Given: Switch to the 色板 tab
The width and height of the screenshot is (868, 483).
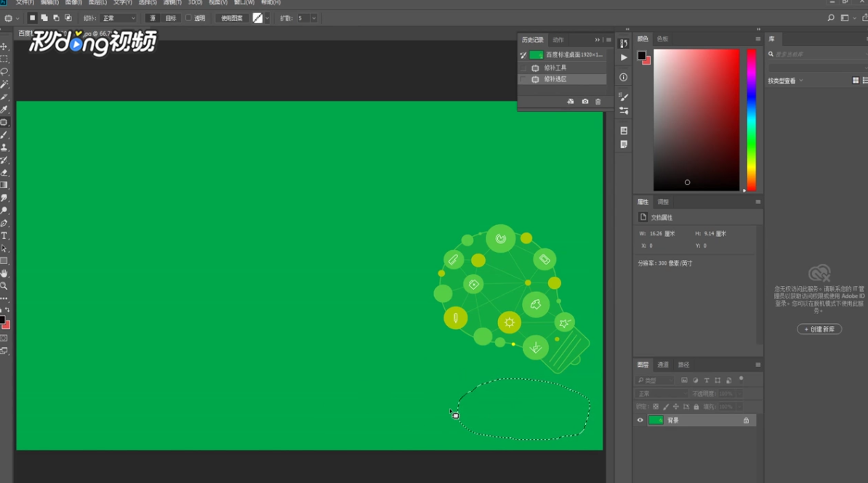Looking at the screenshot, I should click(662, 38).
